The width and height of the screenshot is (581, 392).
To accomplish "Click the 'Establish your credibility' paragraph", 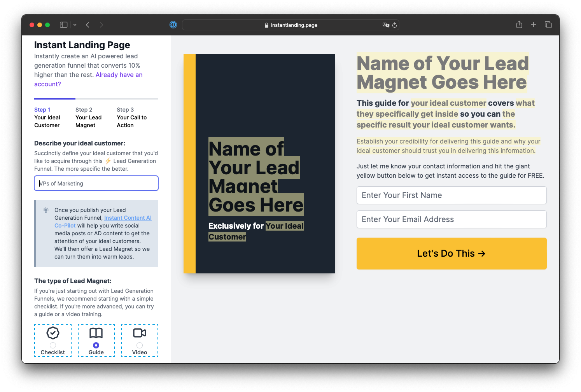I will click(x=448, y=146).
